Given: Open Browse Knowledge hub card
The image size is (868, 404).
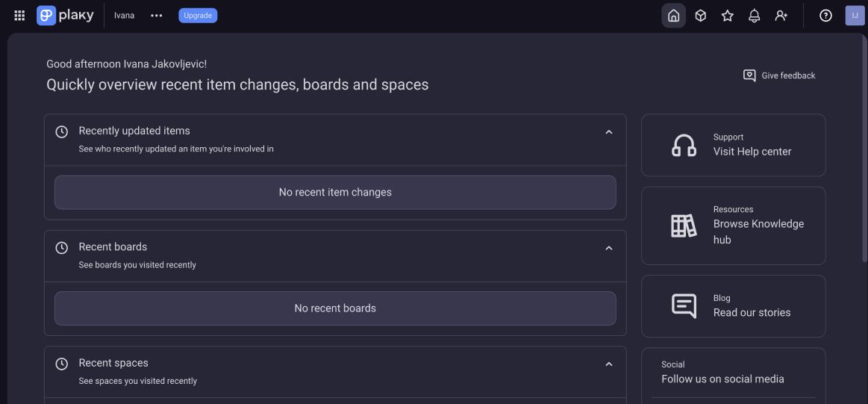Looking at the screenshot, I should tap(733, 226).
